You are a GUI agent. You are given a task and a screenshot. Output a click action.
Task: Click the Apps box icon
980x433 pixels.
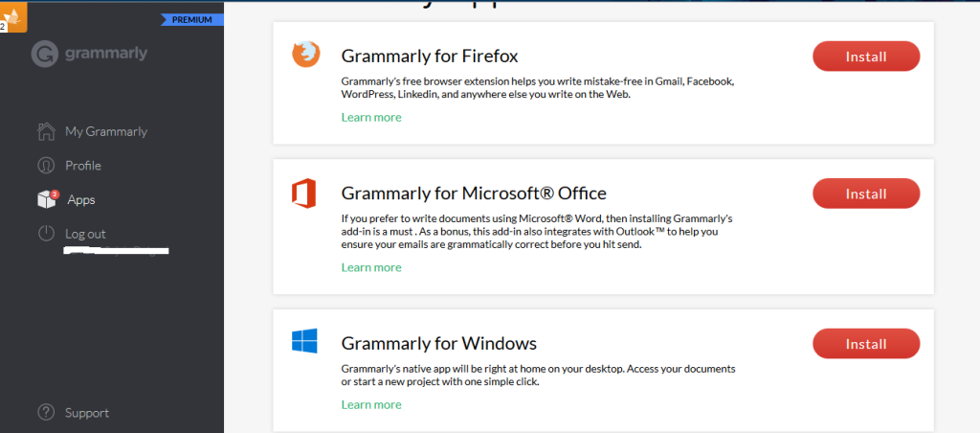click(48, 199)
